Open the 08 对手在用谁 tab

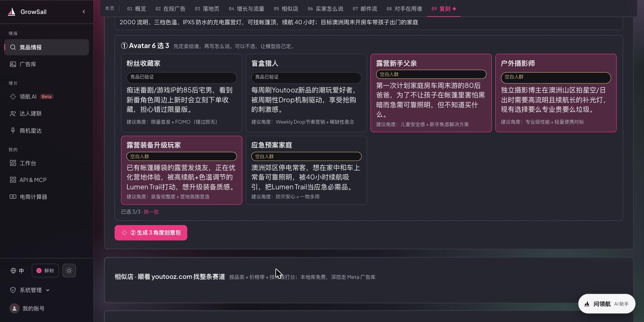pyautogui.click(x=404, y=9)
